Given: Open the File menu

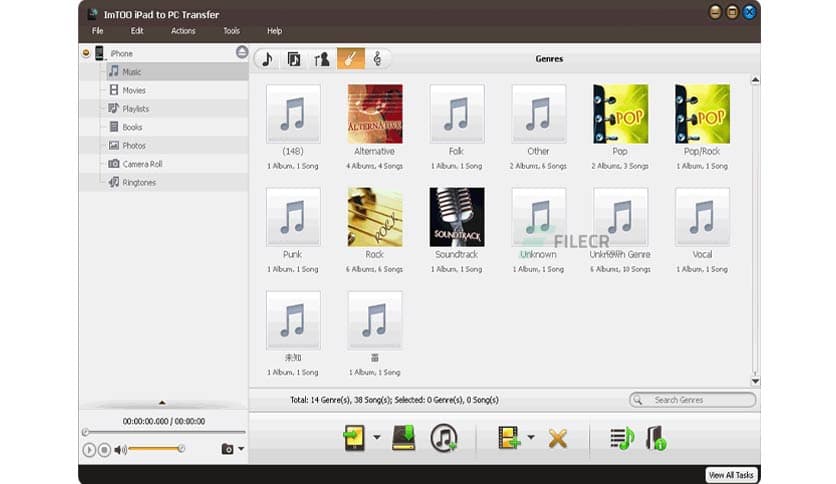Looking at the screenshot, I should (98, 31).
